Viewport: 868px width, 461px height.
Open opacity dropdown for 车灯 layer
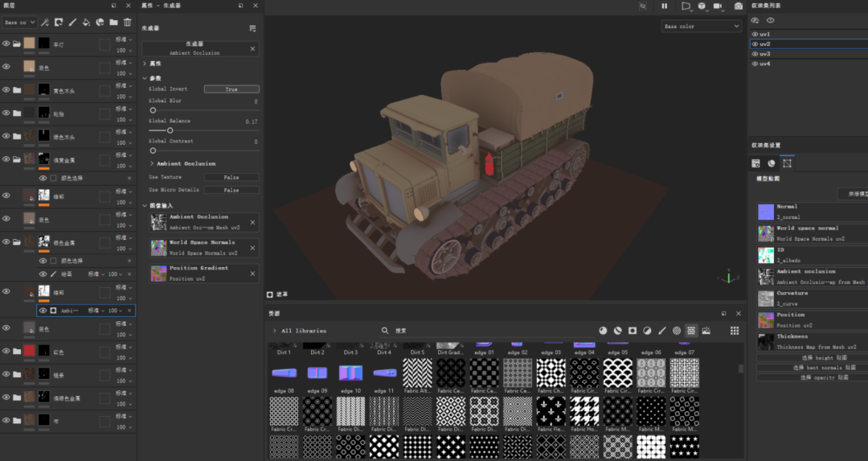124,51
